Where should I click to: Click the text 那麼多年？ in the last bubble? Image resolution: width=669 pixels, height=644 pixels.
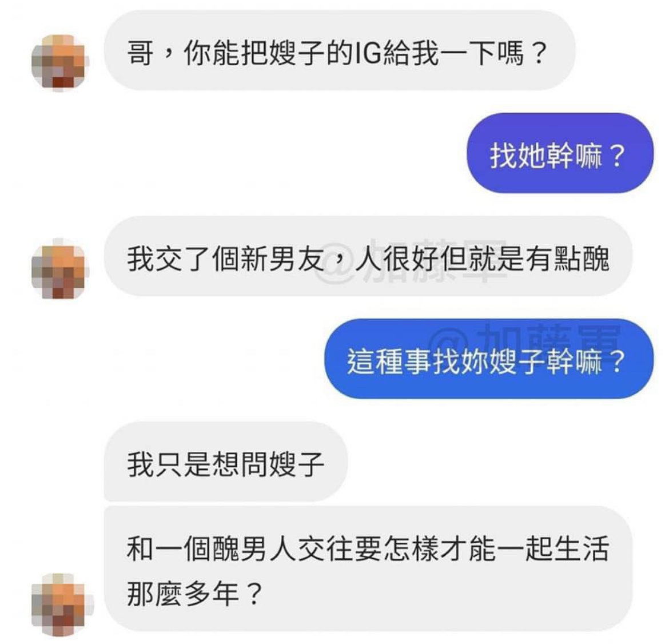point(194,594)
